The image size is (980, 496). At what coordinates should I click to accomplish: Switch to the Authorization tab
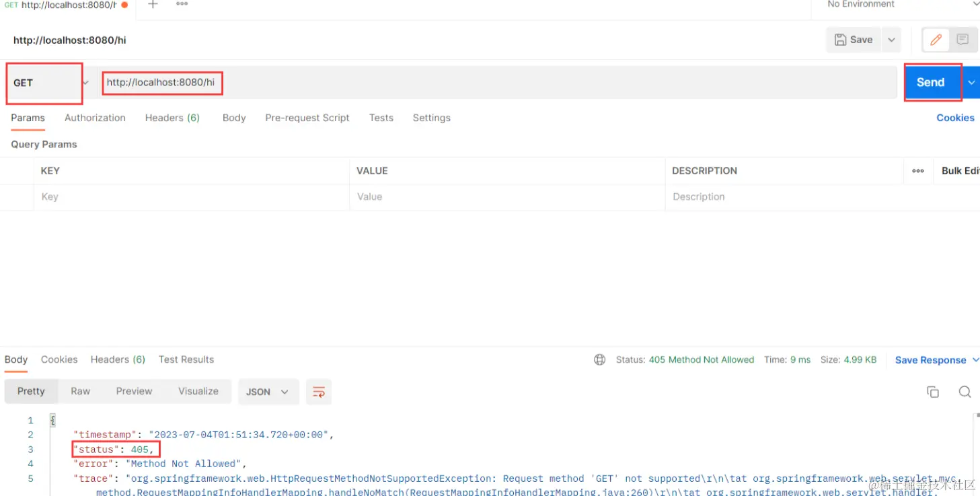point(95,118)
